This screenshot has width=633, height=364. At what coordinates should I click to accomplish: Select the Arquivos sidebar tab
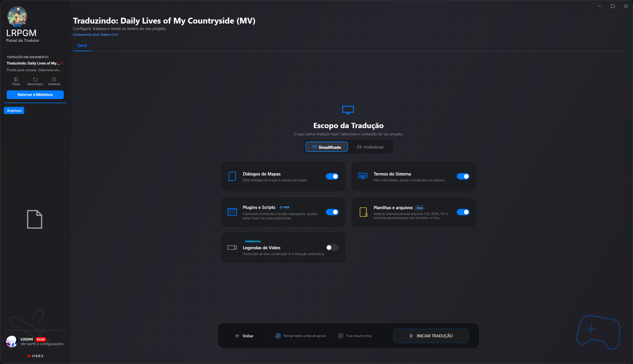(x=14, y=111)
